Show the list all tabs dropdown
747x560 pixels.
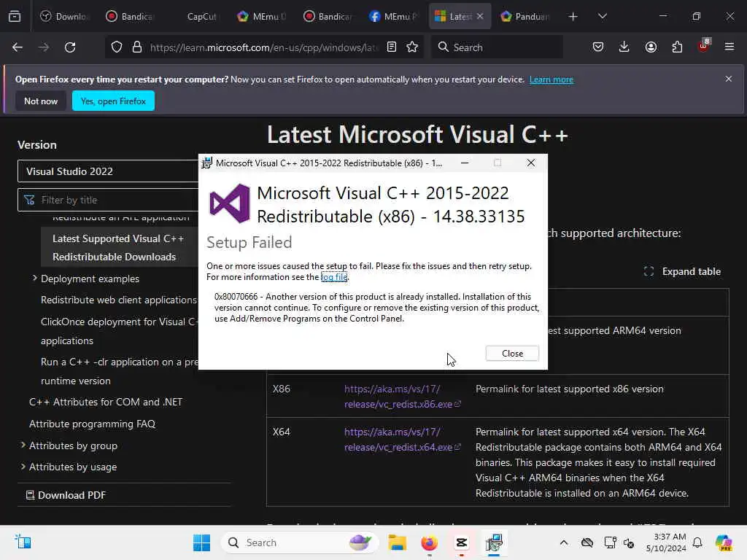(x=603, y=16)
